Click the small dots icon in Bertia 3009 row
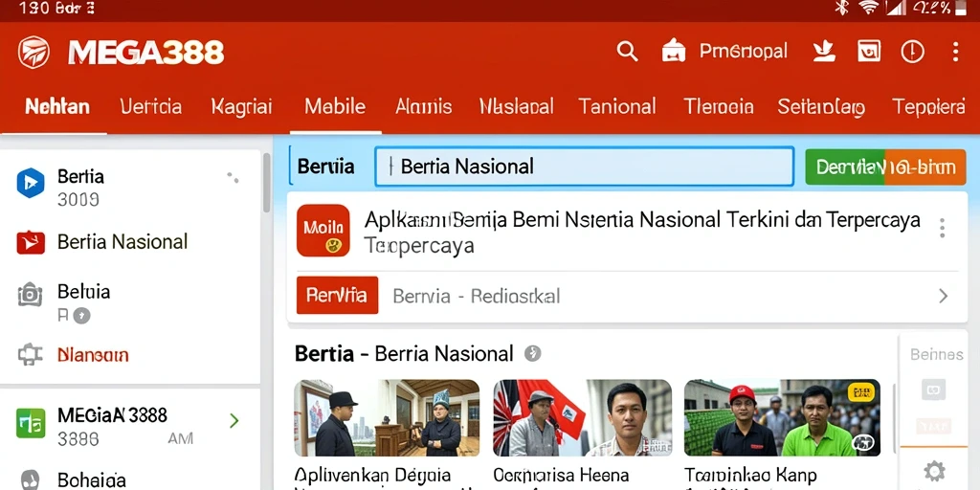Screen dimensions: 980x490 tap(234, 177)
